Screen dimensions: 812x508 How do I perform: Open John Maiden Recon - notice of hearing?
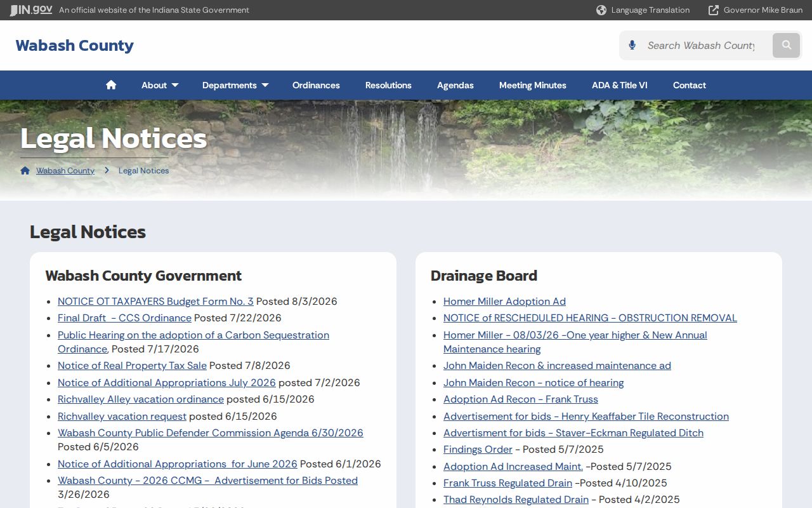tap(534, 383)
